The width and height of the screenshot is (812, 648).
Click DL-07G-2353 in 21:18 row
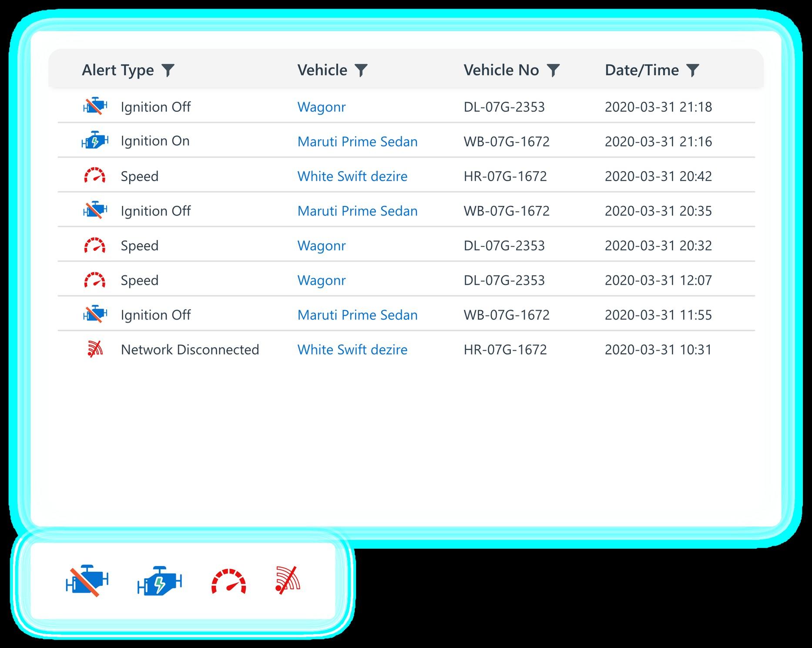click(504, 107)
